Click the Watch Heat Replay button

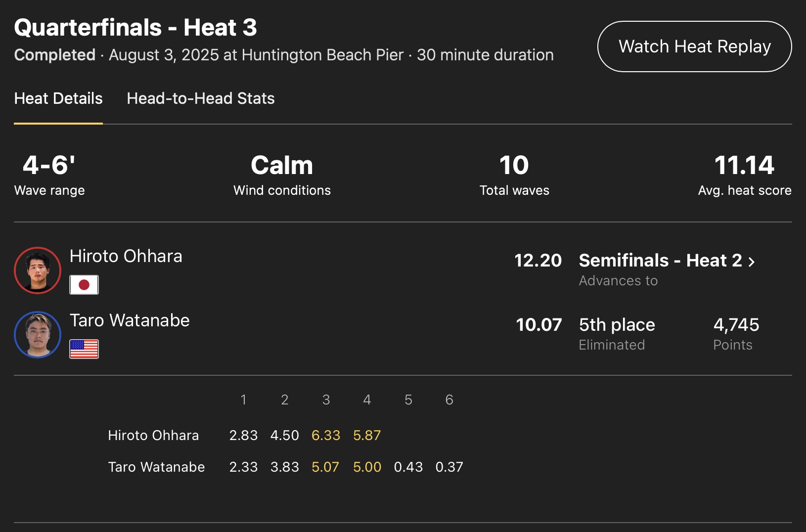click(694, 46)
